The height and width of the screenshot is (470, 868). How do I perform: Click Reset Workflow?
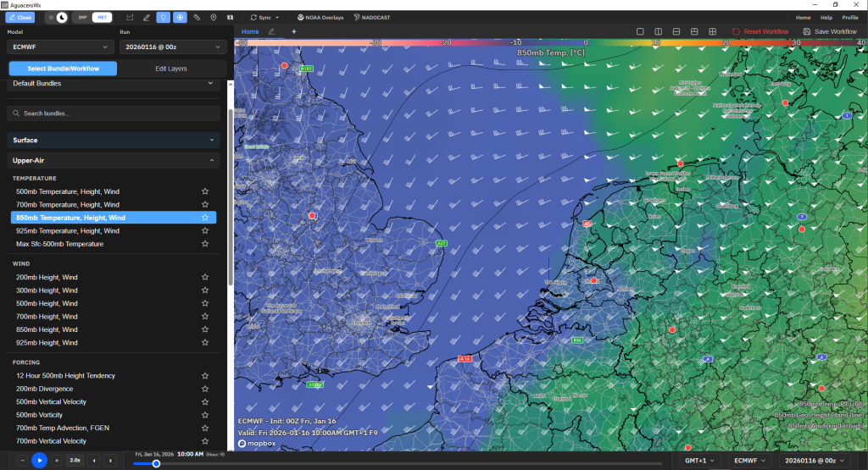(760, 31)
